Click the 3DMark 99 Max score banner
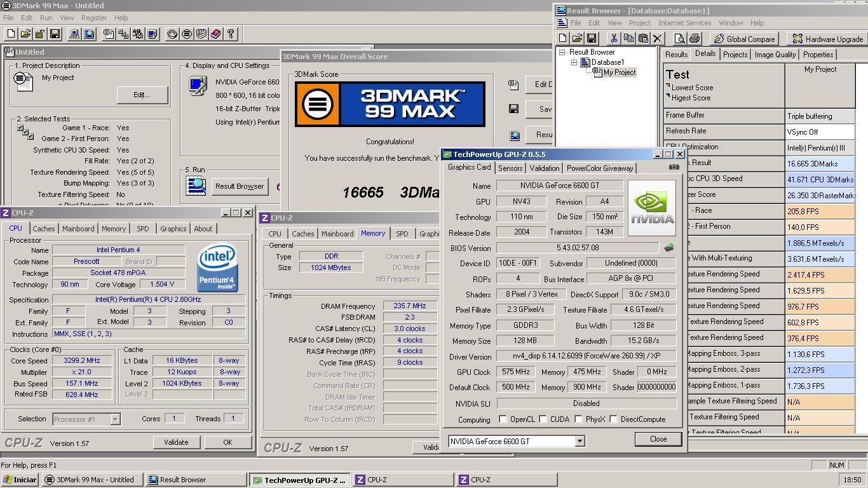 (390, 104)
